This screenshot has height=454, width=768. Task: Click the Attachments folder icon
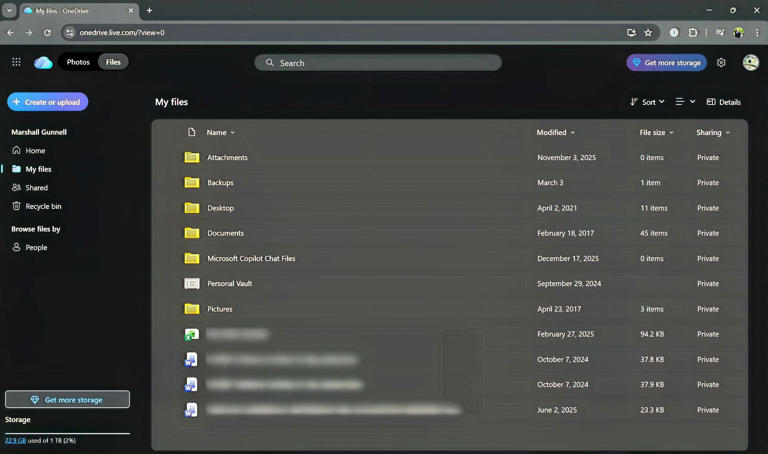(x=192, y=157)
